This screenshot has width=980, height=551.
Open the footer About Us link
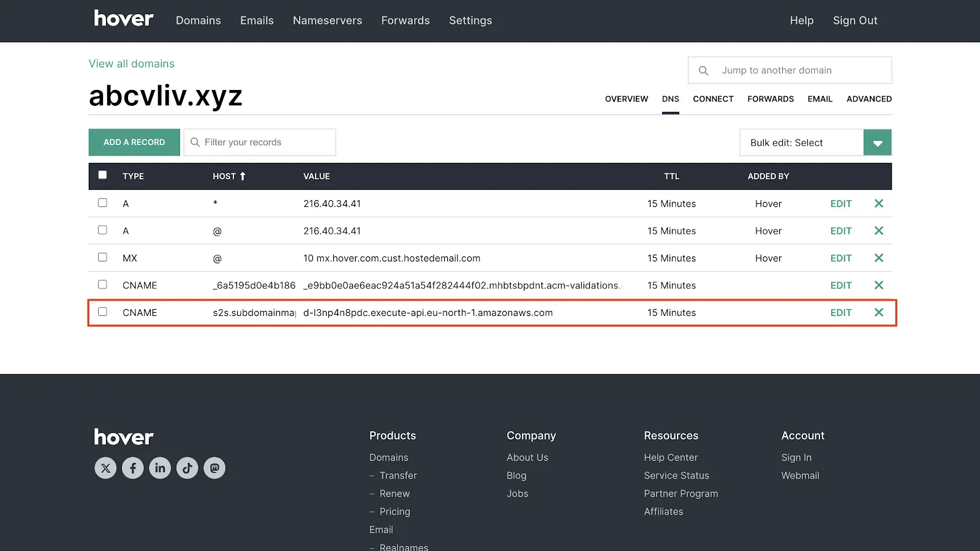527,457
